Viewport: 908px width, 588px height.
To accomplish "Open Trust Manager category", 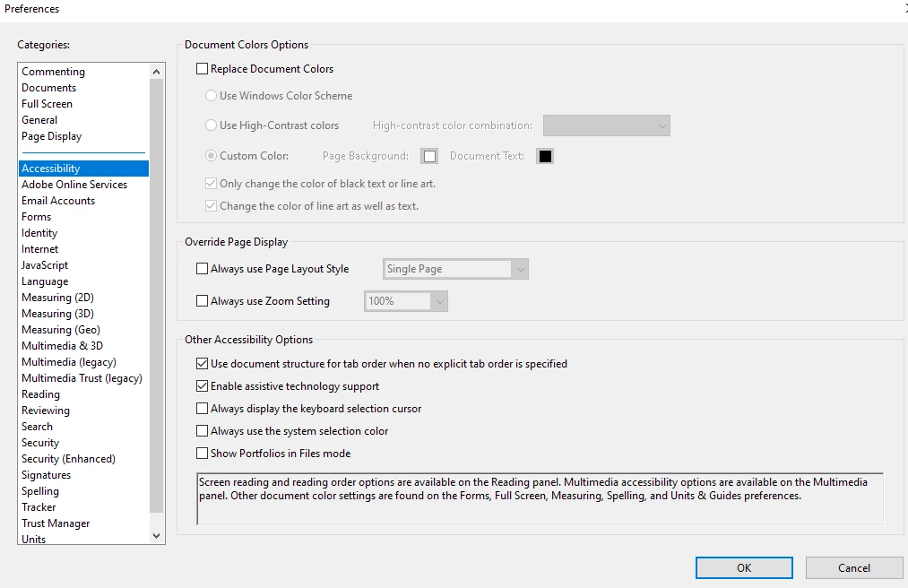I will click(83, 523).
